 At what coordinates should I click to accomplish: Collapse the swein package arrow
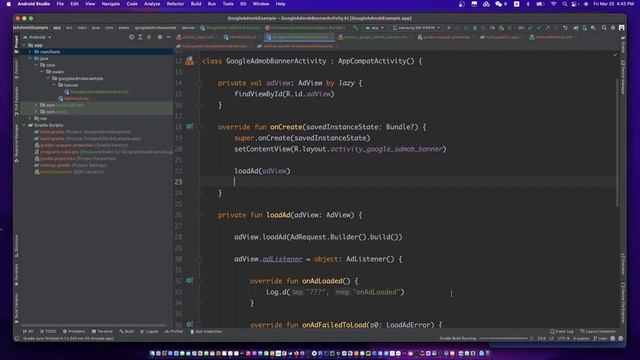pyautogui.click(x=42, y=72)
